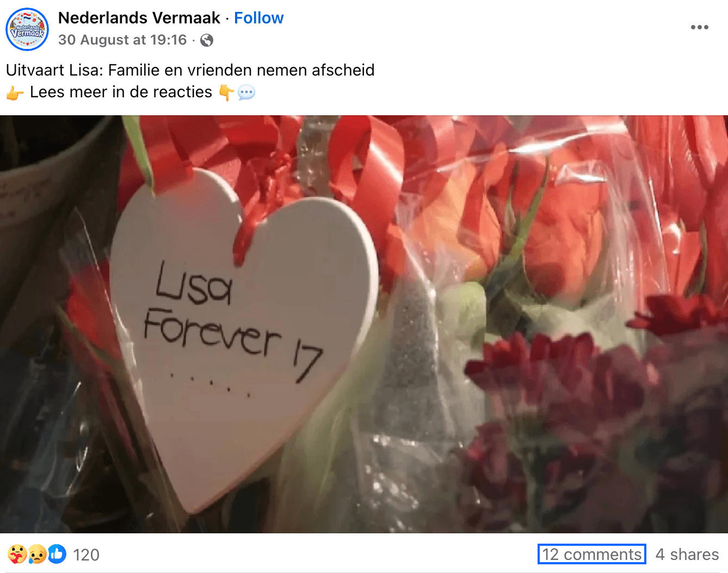Click the pointing-down hand emoji in caption
The height and width of the screenshot is (573, 728).
(226, 92)
